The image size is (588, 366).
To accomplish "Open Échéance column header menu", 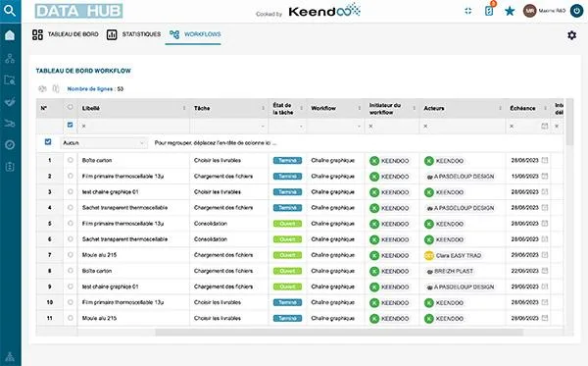I will click(x=545, y=108).
